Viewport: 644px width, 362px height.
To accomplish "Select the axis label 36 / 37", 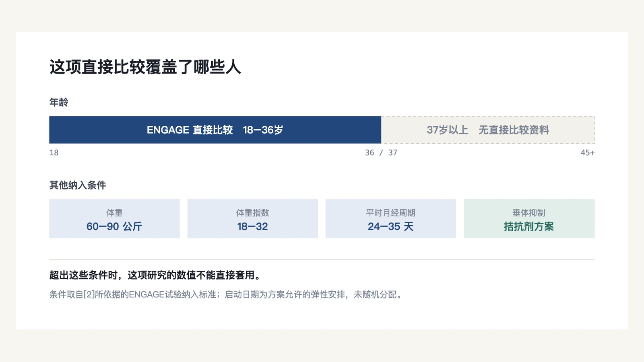I will click(381, 152).
